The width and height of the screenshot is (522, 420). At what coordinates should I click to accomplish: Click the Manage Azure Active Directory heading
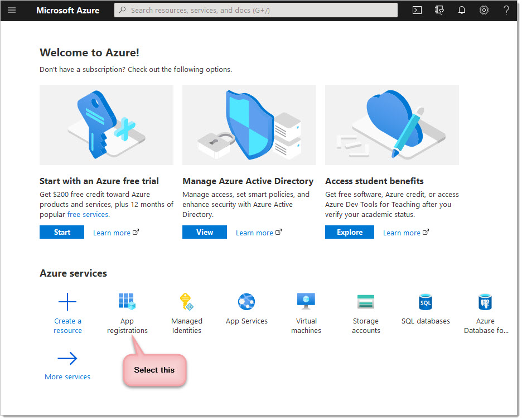tap(248, 181)
